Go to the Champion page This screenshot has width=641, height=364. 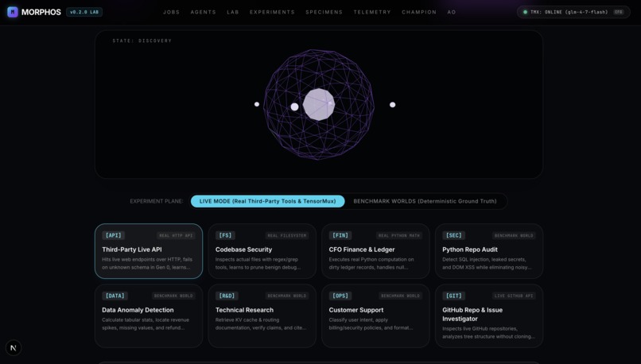[419, 12]
